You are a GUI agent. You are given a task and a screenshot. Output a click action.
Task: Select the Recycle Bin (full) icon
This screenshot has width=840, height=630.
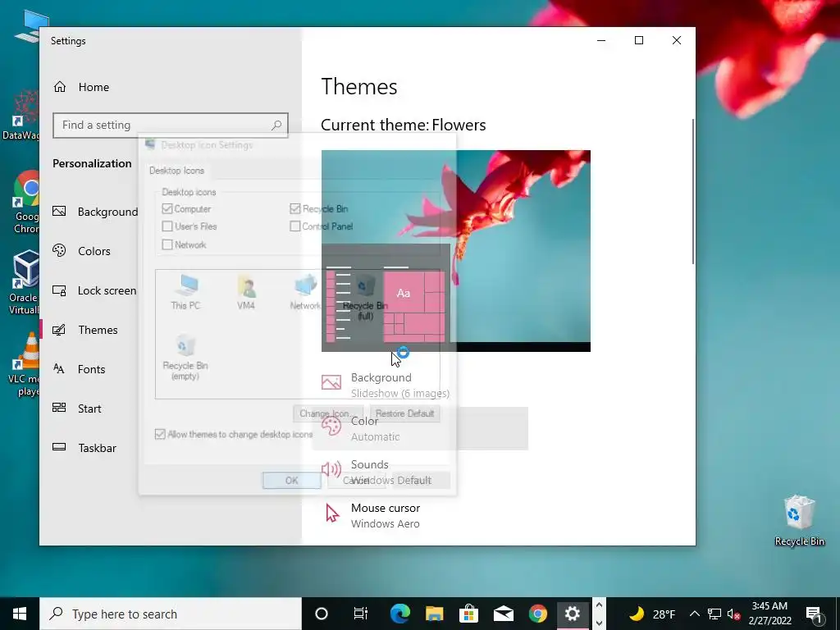[365, 297]
